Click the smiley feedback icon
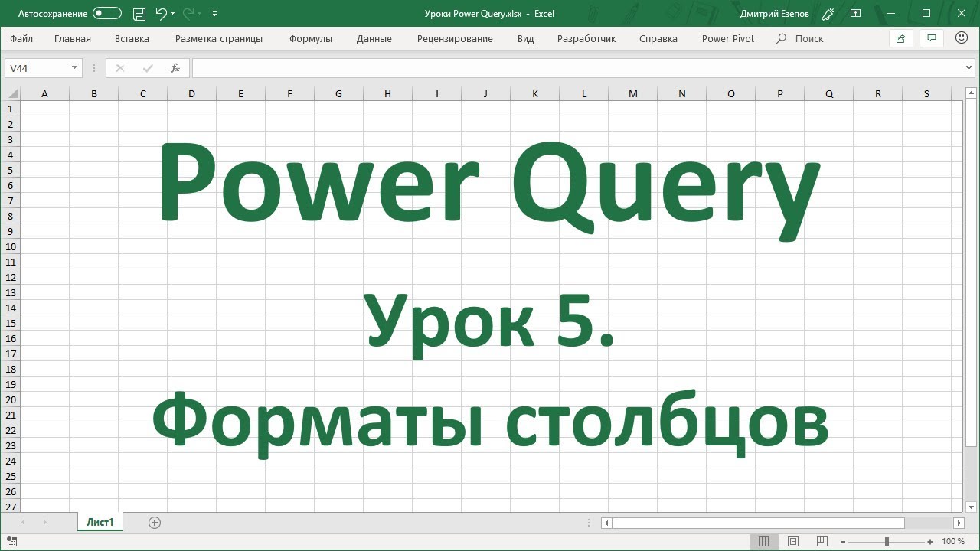Viewport: 980px width, 551px height. 962,38
